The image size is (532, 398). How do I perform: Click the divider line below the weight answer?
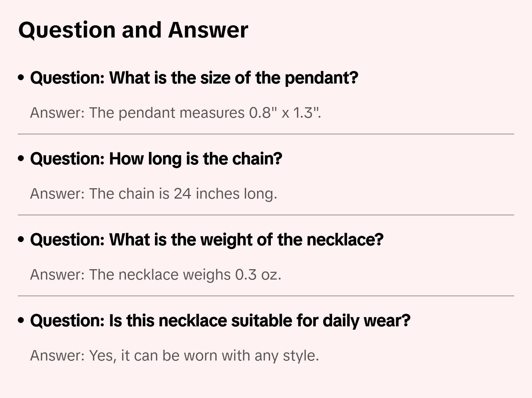(266, 296)
